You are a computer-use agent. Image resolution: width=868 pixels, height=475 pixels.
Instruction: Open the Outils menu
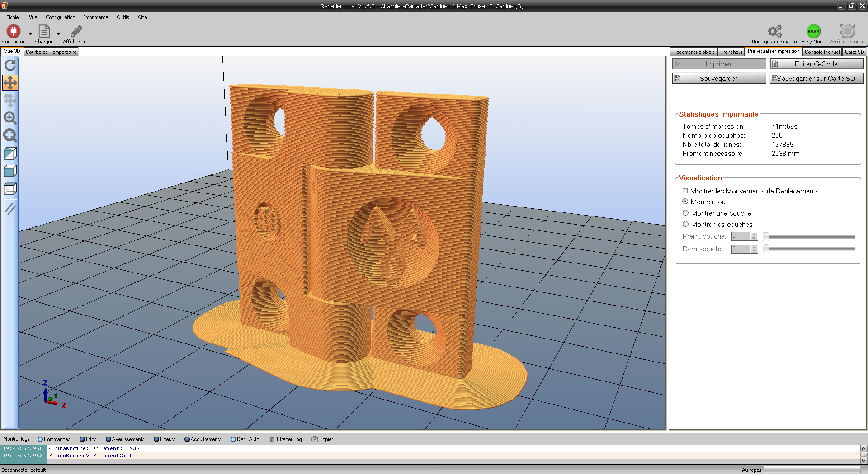(123, 17)
